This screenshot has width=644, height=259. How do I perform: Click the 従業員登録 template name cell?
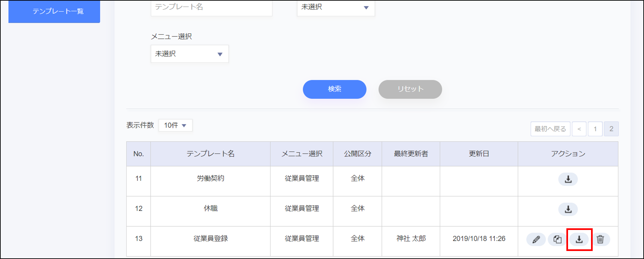210,239
